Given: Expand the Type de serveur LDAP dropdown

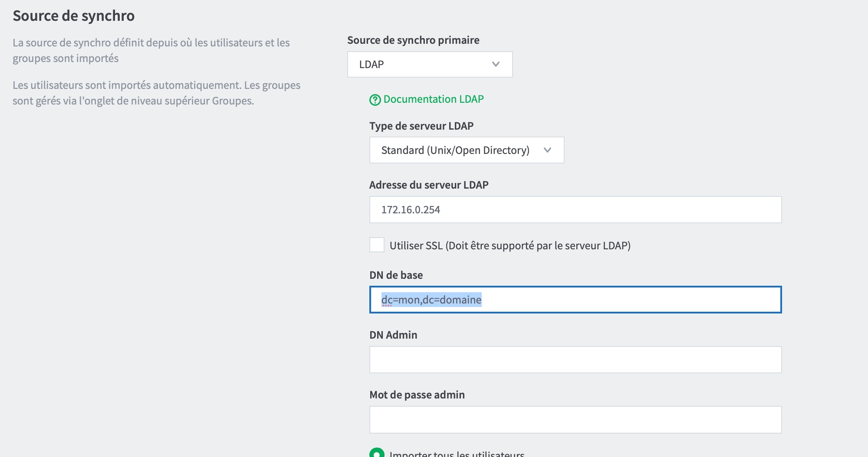Looking at the screenshot, I should 467,150.
